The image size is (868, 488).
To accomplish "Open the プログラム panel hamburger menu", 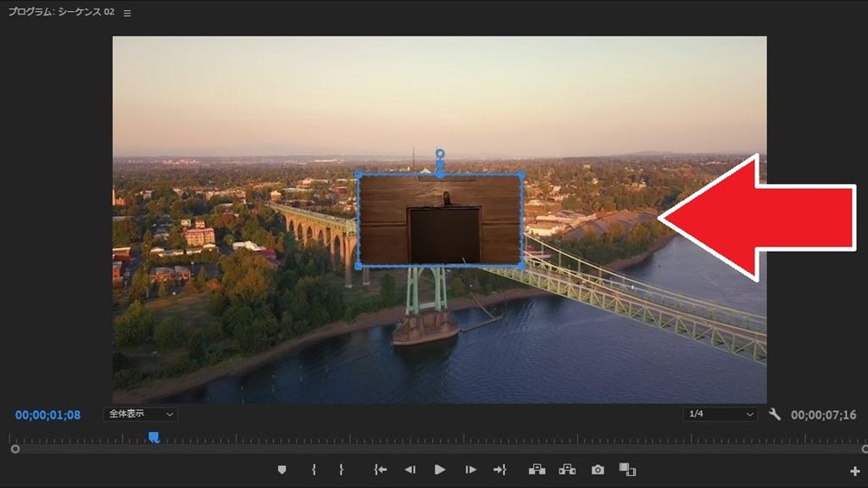I will 127,14.
